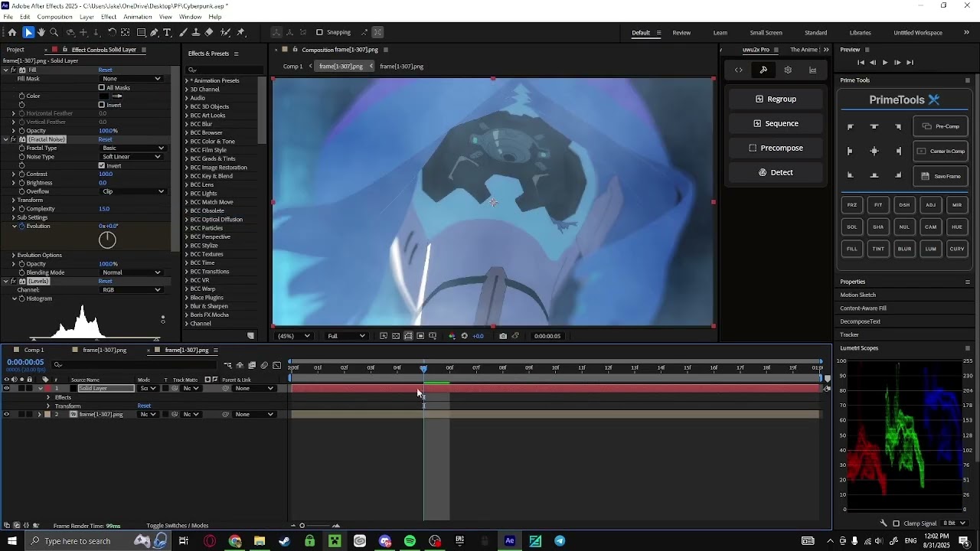Image resolution: width=980 pixels, height=551 pixels.
Task: Hide the Solid Layer eye toggle
Action: pos(6,388)
